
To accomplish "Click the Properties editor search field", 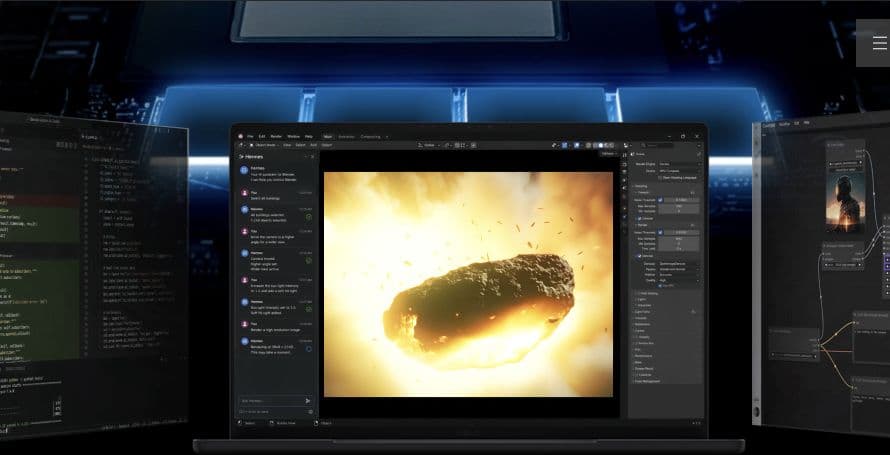I will (657, 145).
